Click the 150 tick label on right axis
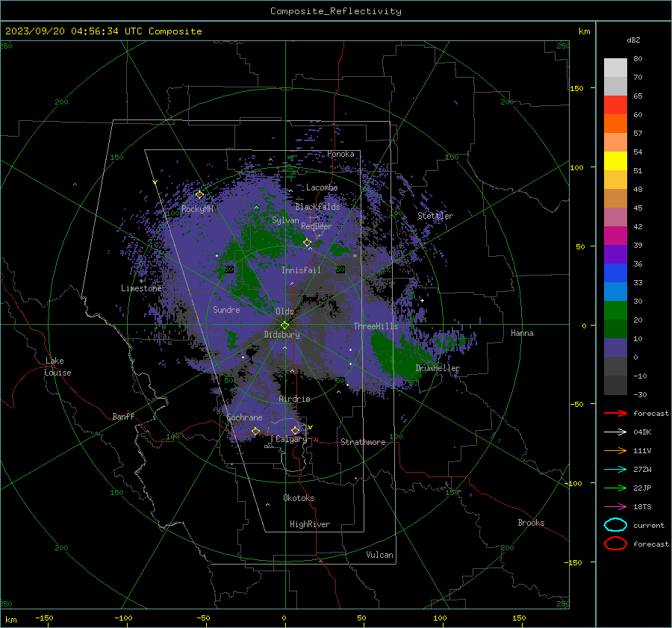 [576, 88]
